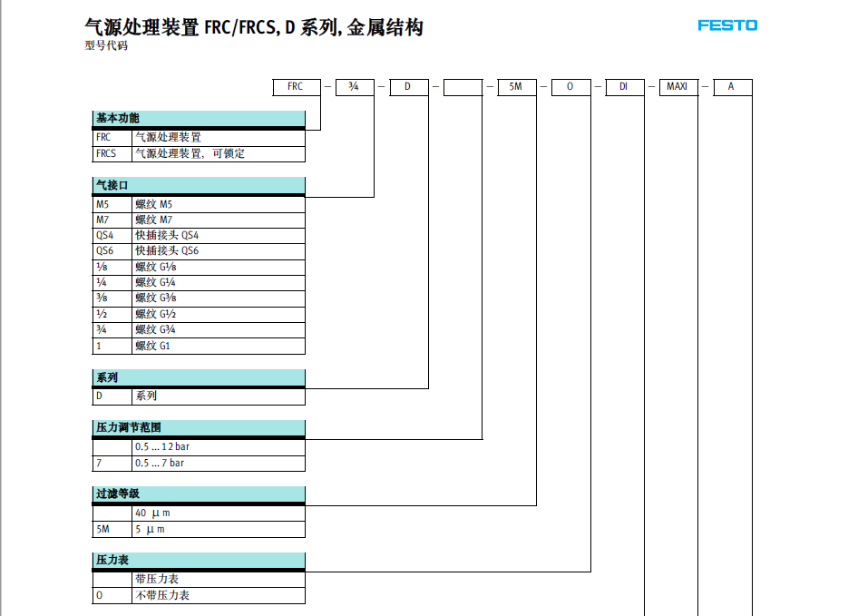
Task: Click the subtitle 型号代码
Action: tap(106, 45)
